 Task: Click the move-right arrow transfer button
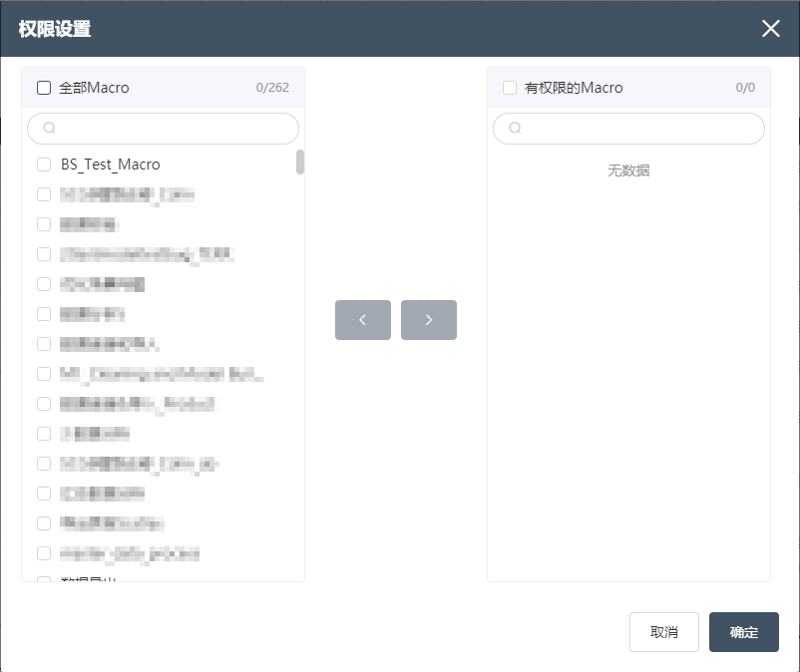pyautogui.click(x=429, y=320)
